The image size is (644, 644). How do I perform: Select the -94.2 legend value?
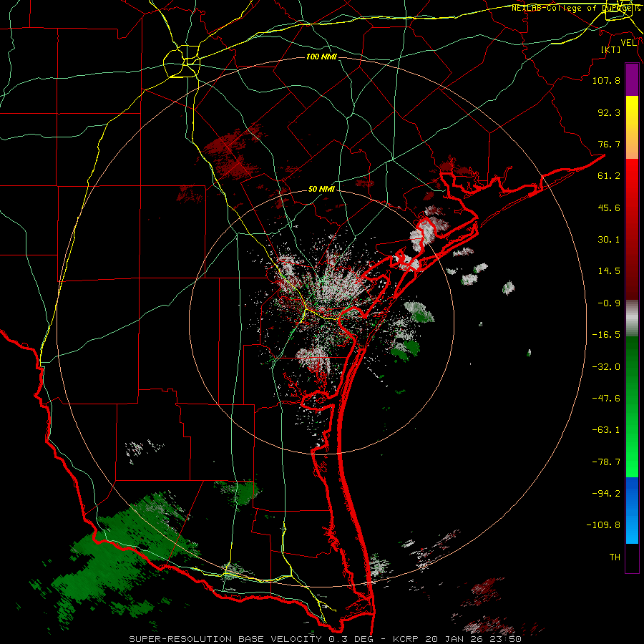click(606, 493)
